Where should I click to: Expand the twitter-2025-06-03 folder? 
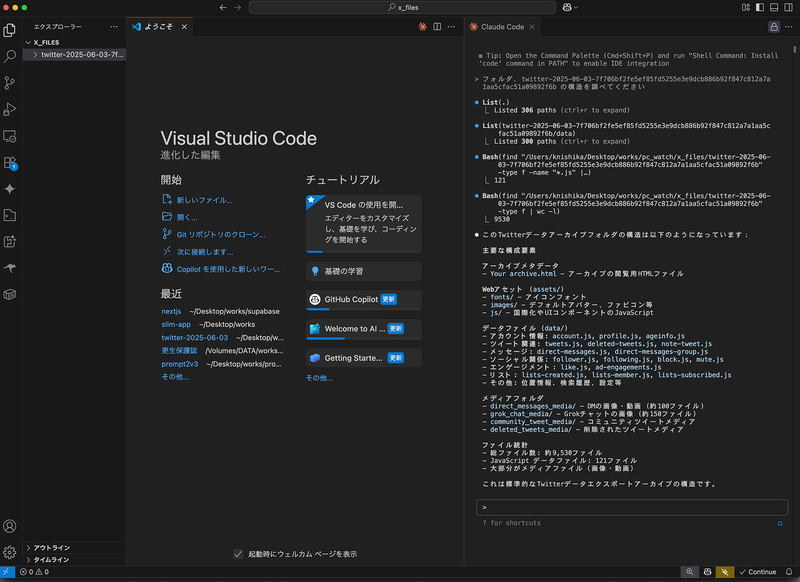pyautogui.click(x=74, y=55)
